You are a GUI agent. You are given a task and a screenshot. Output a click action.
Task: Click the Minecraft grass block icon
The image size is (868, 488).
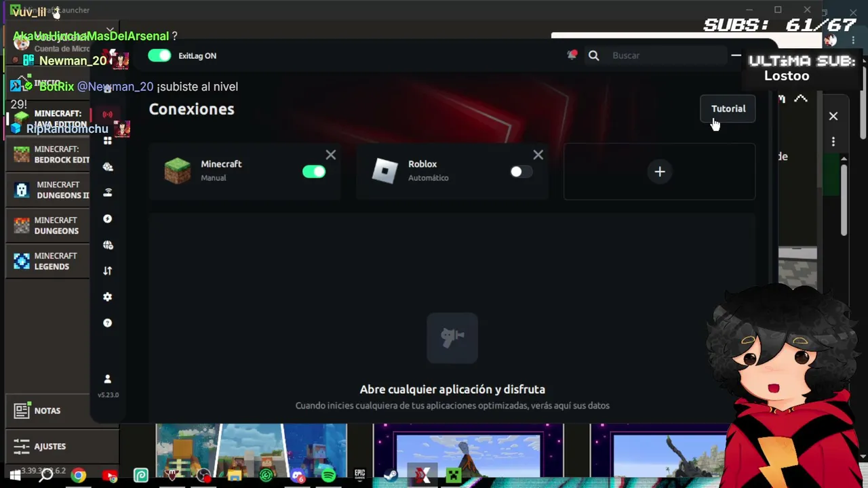pyautogui.click(x=178, y=171)
